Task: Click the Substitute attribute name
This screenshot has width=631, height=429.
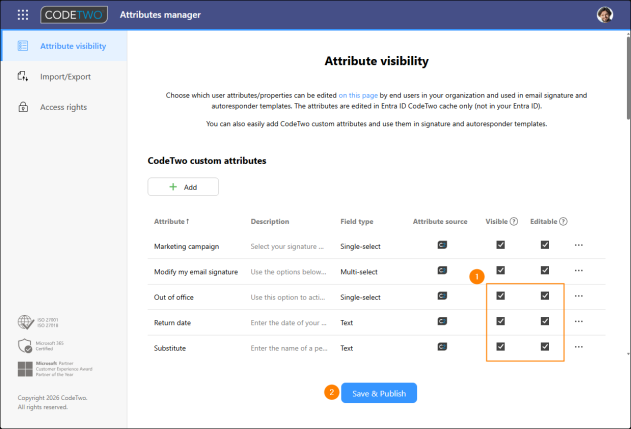Action: [x=170, y=348]
